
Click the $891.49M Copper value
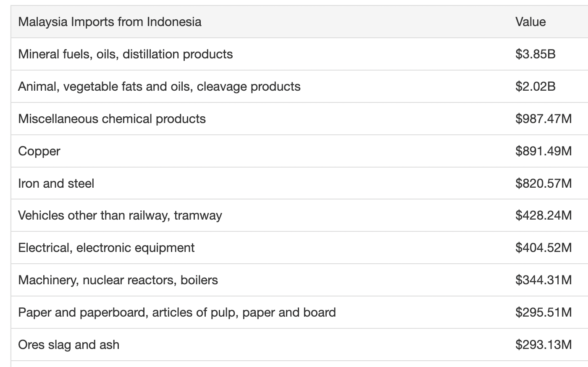543,151
